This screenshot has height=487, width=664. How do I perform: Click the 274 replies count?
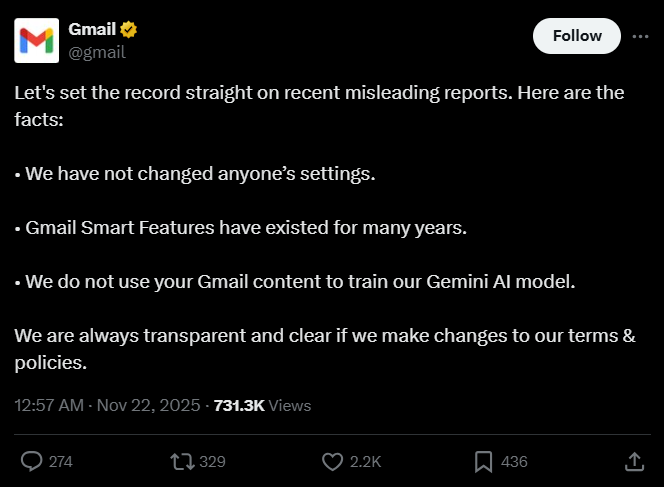tap(61, 462)
